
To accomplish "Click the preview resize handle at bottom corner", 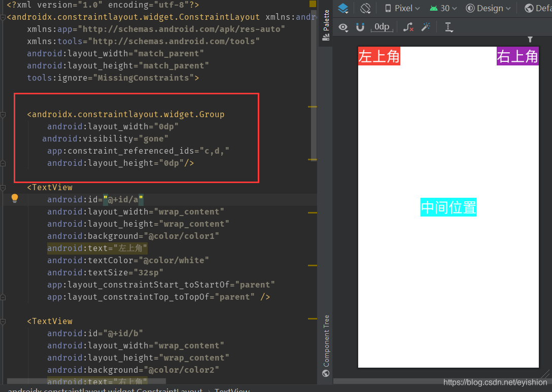I will tap(544, 374).
